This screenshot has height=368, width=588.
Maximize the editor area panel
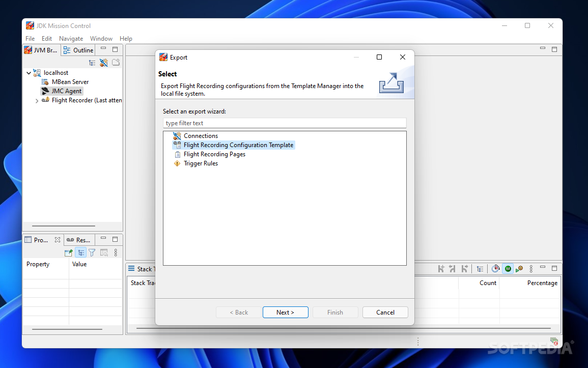(x=554, y=49)
